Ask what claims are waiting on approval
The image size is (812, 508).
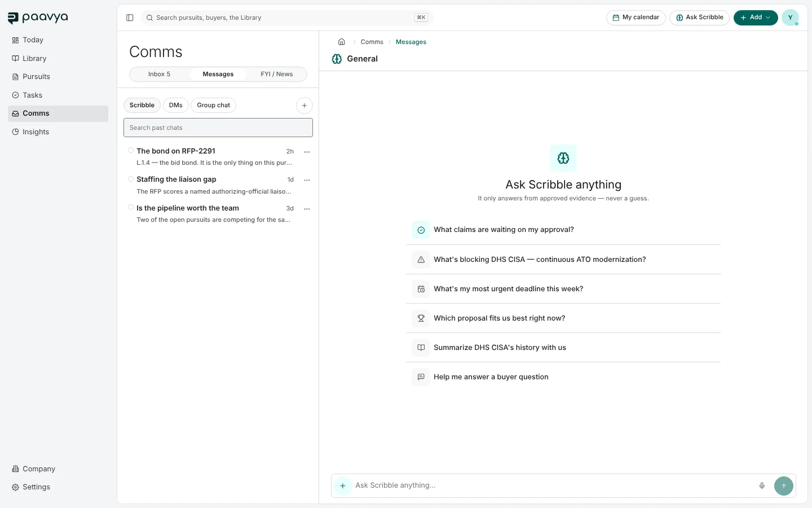click(x=563, y=230)
